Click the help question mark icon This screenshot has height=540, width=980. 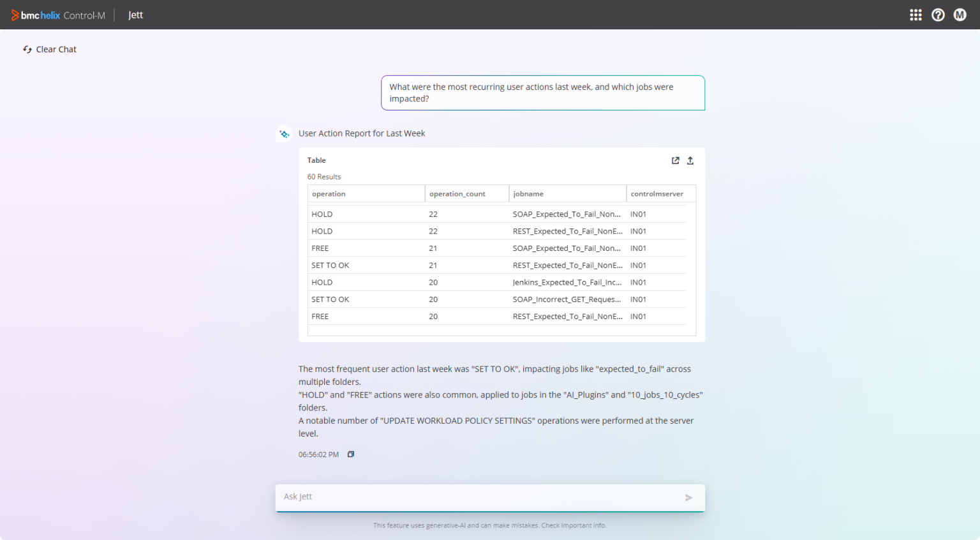click(x=938, y=14)
